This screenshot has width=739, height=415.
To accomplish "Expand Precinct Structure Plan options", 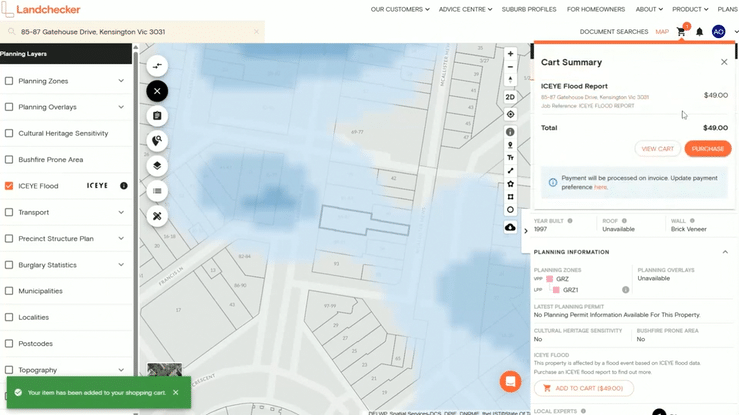I will tap(121, 238).
